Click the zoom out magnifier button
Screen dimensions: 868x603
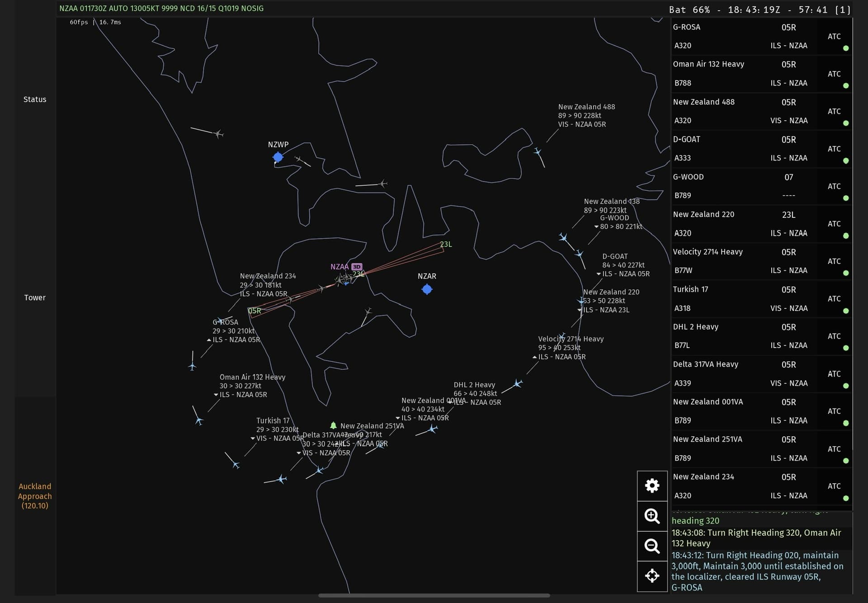pyautogui.click(x=652, y=546)
